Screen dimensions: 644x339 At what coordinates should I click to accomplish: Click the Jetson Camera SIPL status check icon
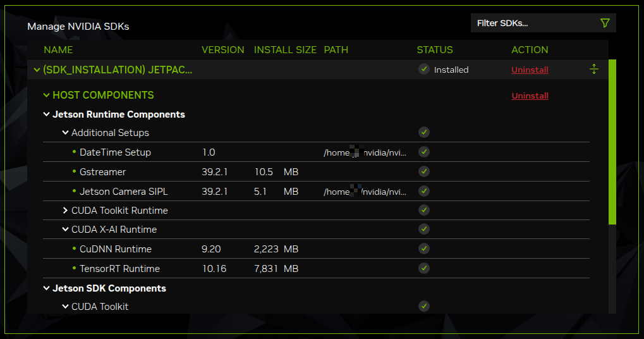424,191
